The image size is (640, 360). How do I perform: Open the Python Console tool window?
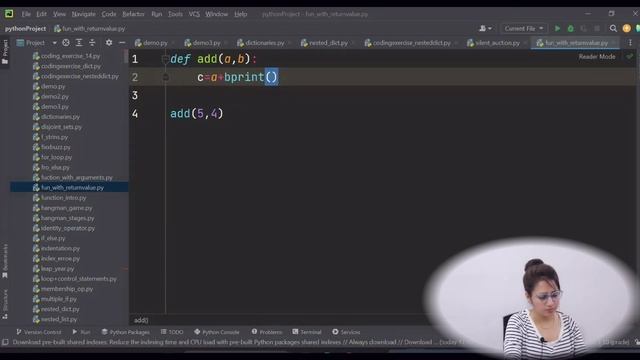click(217, 332)
